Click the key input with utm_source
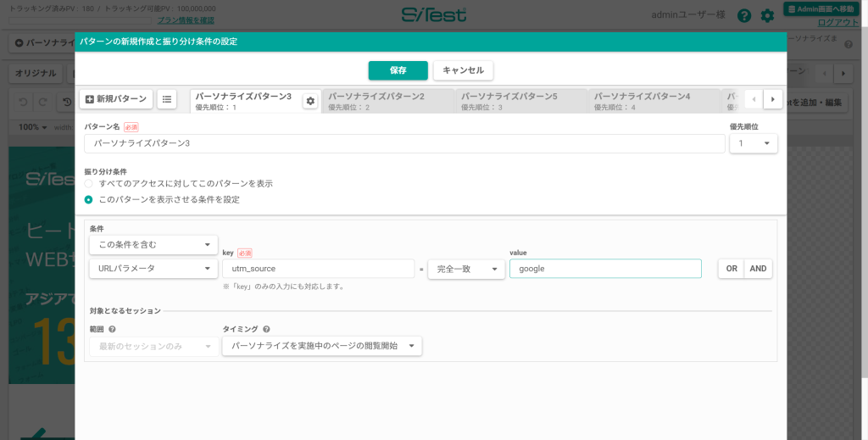The height and width of the screenshot is (440, 868). [x=319, y=269]
